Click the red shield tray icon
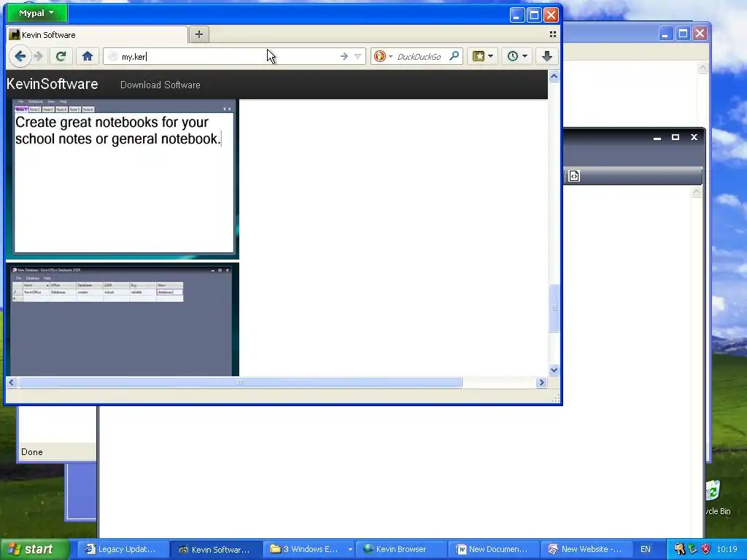The height and width of the screenshot is (560, 747). tap(705, 549)
